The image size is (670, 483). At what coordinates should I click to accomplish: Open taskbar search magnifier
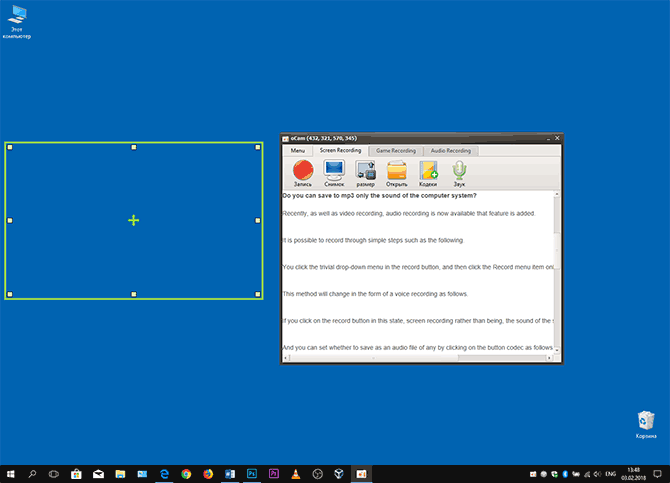[x=32, y=474]
